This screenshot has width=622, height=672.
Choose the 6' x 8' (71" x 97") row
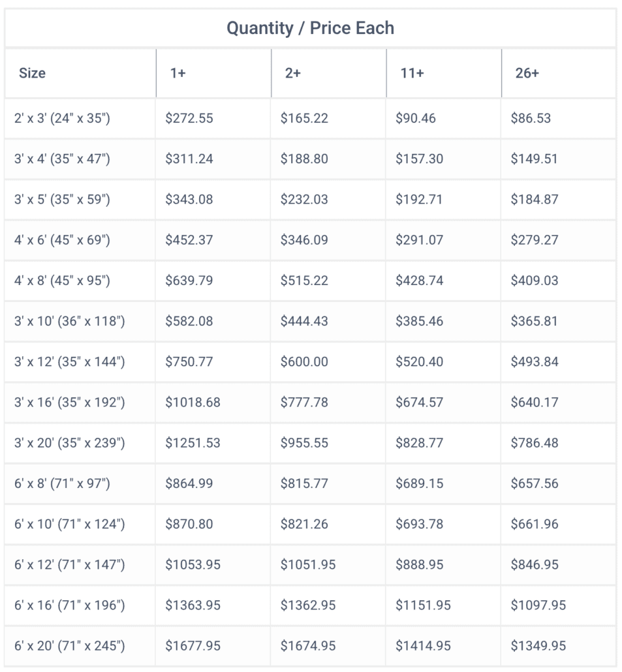pos(62,483)
